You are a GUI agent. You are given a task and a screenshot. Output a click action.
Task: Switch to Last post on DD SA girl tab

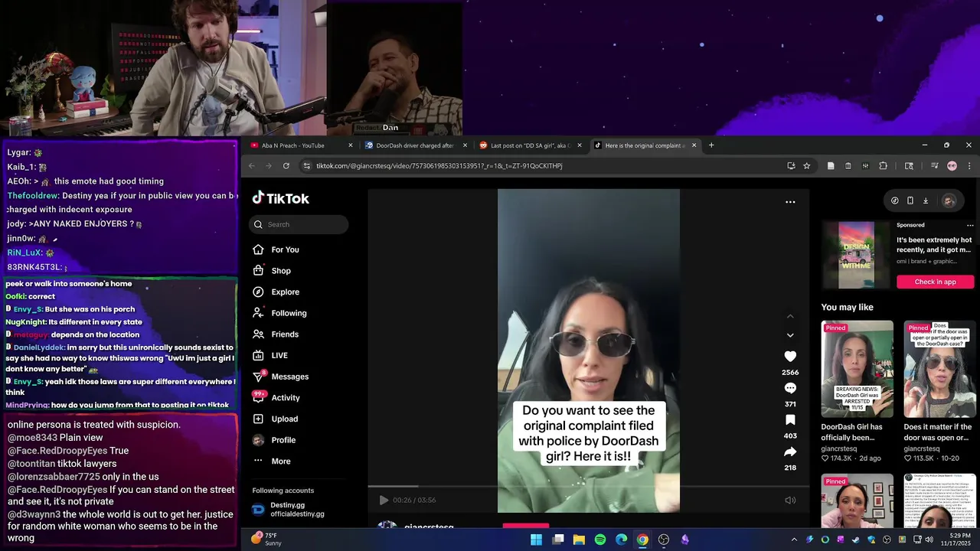(x=530, y=145)
